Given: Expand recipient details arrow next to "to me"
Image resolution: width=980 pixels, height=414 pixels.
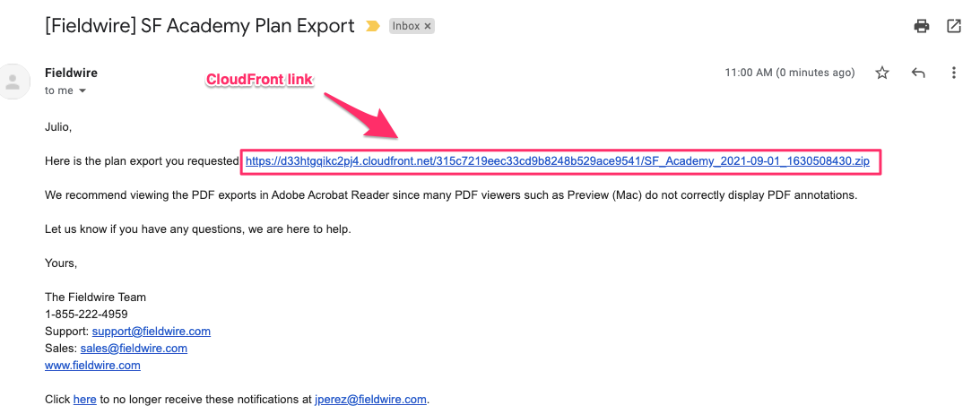Looking at the screenshot, I should tap(82, 91).
